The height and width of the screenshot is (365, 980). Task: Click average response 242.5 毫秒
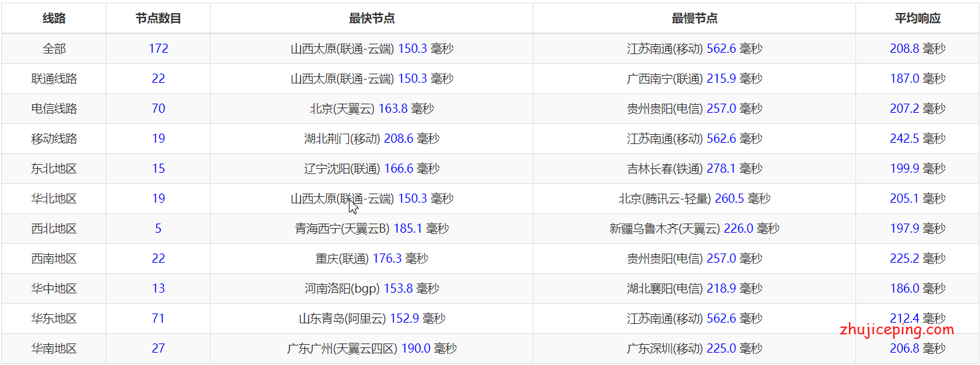pos(917,139)
